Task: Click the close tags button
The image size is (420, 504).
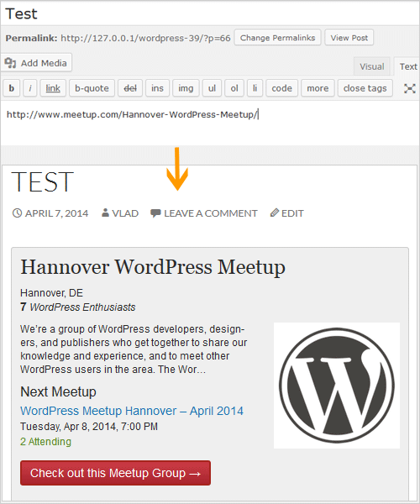Action: point(365,88)
